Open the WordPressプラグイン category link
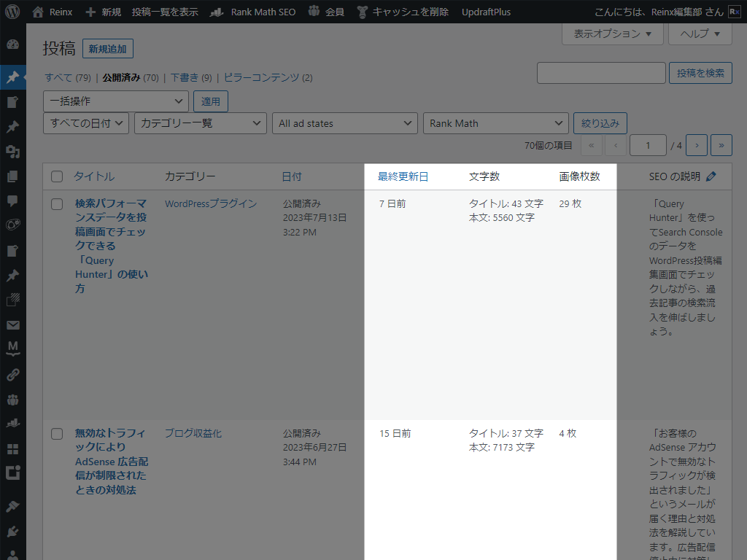Viewport: 747px width, 560px height. 211,204
